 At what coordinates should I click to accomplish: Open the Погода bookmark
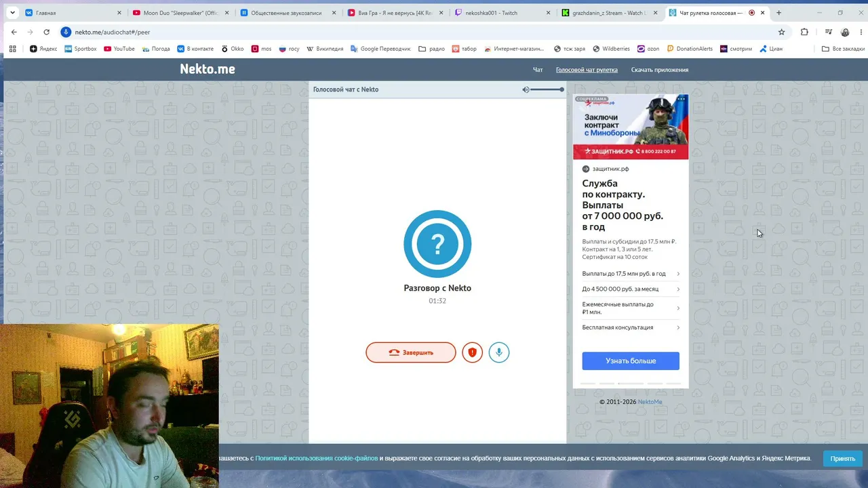pos(156,49)
